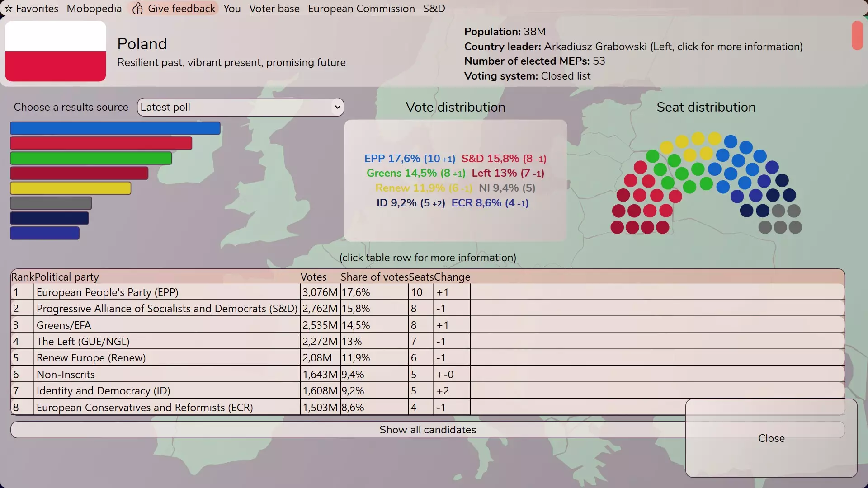
Task: Click the Poland flag image
Action: (x=56, y=51)
